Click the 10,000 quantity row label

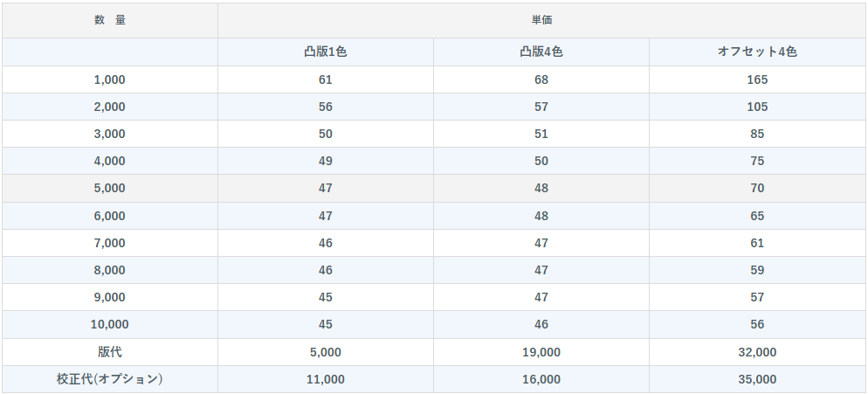coord(110,324)
